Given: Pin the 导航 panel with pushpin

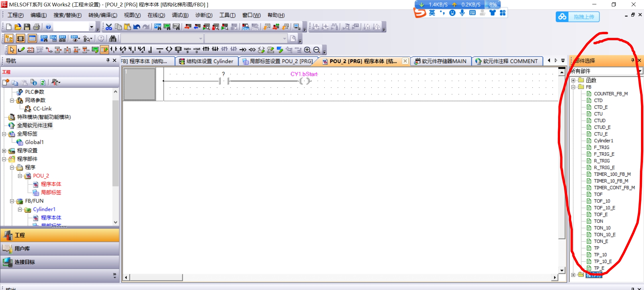Looking at the screenshot, I should click(x=108, y=60).
